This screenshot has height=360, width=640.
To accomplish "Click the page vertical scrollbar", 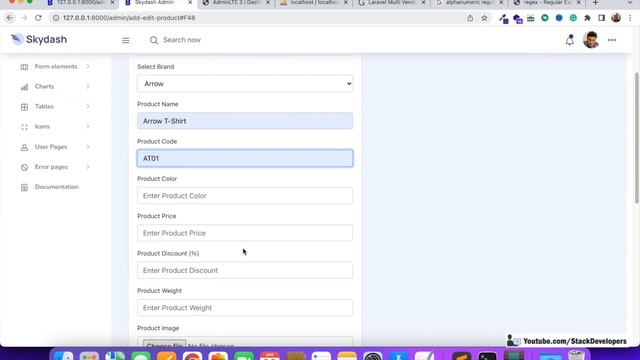I will 636,138.
